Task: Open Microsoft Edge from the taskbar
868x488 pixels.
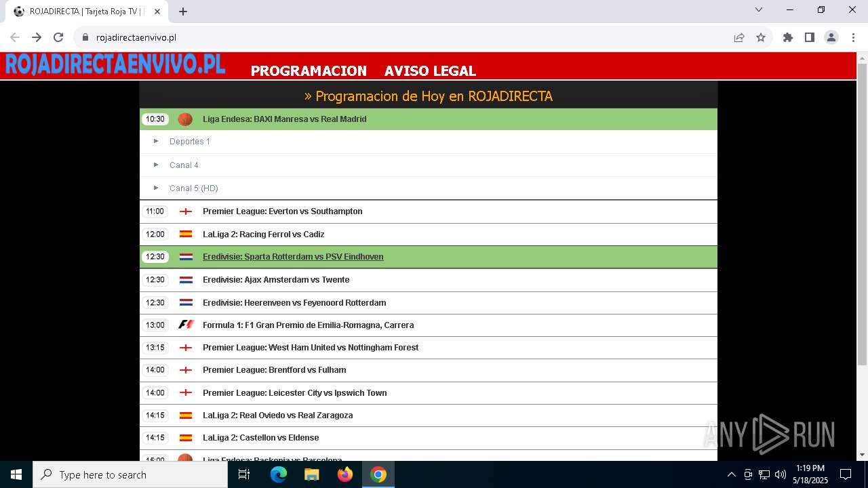Action: pyautogui.click(x=279, y=474)
